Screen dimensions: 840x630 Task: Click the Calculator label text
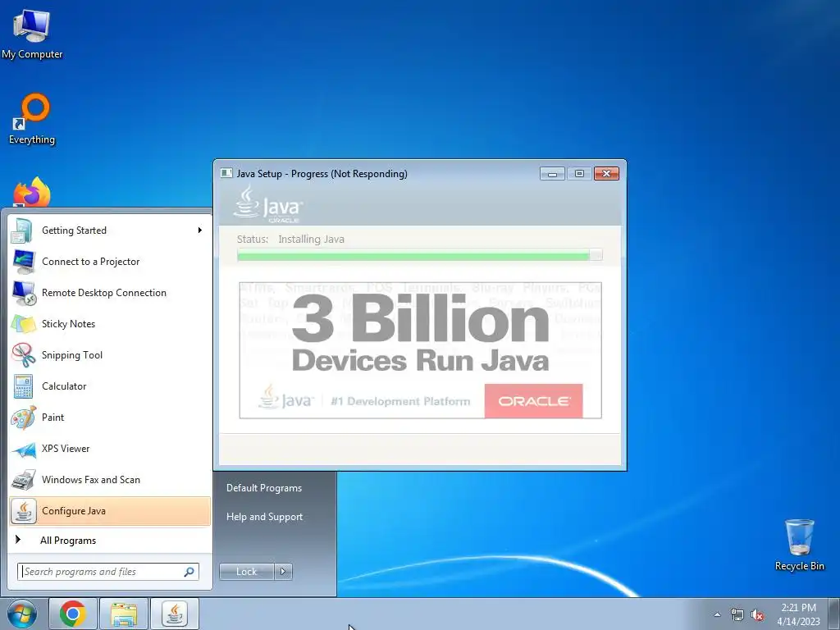(64, 386)
